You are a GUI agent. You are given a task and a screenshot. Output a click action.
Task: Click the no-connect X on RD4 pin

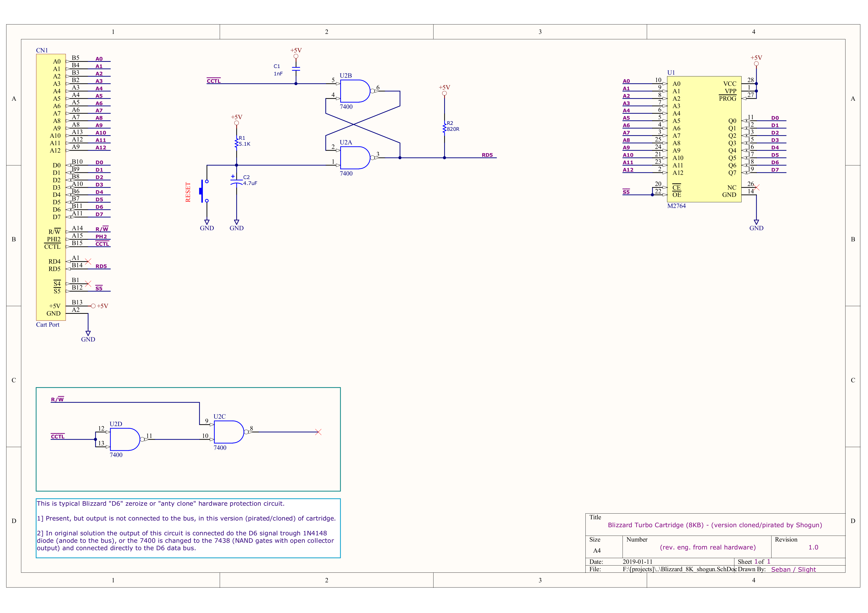point(88,261)
